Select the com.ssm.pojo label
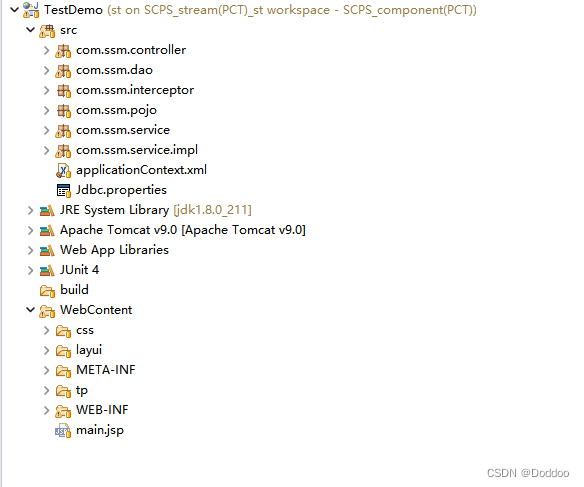Viewport: 584px width, 487px height. click(116, 110)
